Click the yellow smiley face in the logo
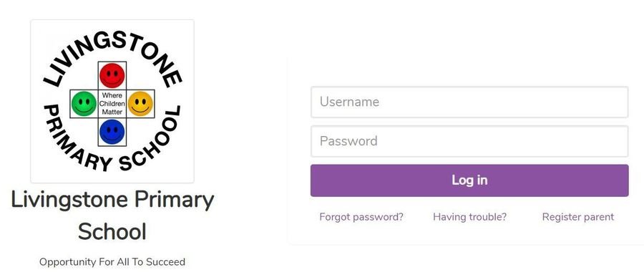Viewport: 644px width, 280px height. 140,104
